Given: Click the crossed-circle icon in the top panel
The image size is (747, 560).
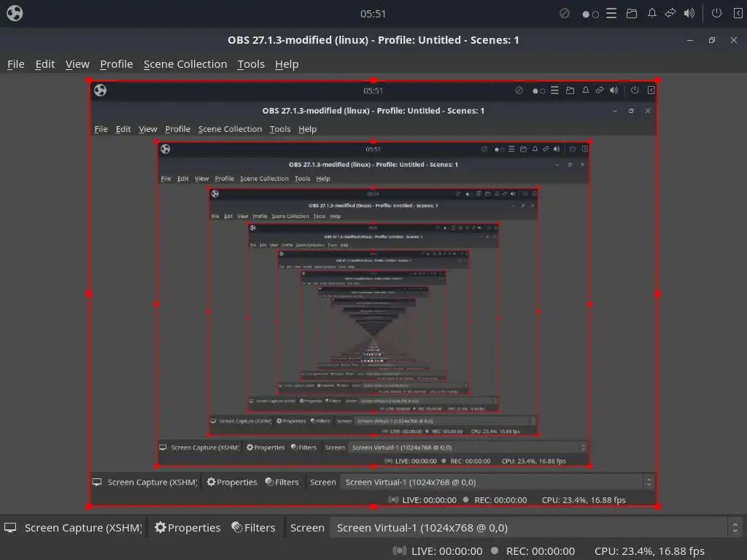Looking at the screenshot, I should pos(565,13).
